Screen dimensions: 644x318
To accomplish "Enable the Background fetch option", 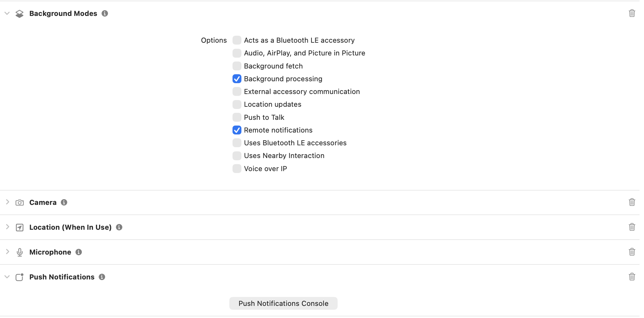I will point(237,66).
